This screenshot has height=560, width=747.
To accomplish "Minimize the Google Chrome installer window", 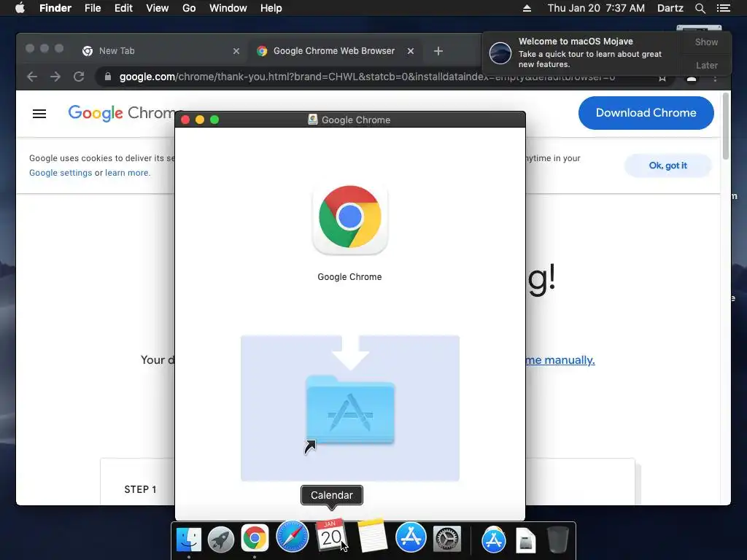I will tap(200, 120).
